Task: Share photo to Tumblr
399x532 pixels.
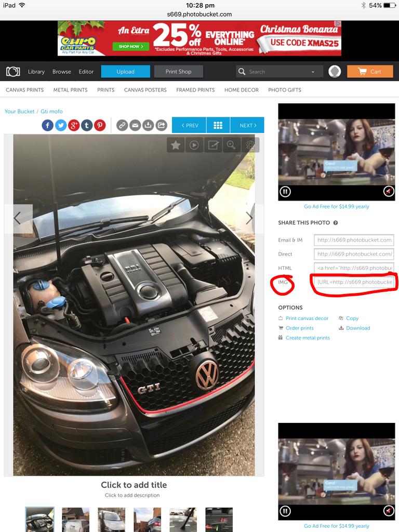Action: [87, 126]
